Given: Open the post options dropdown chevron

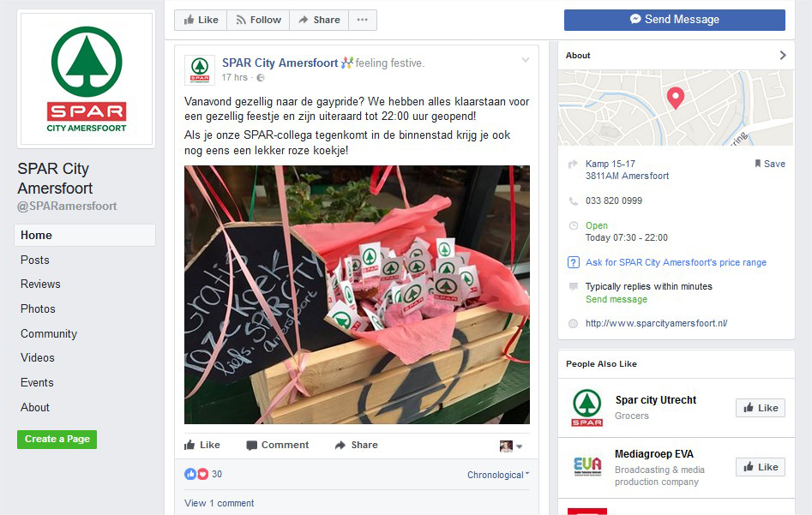Looking at the screenshot, I should [525, 60].
